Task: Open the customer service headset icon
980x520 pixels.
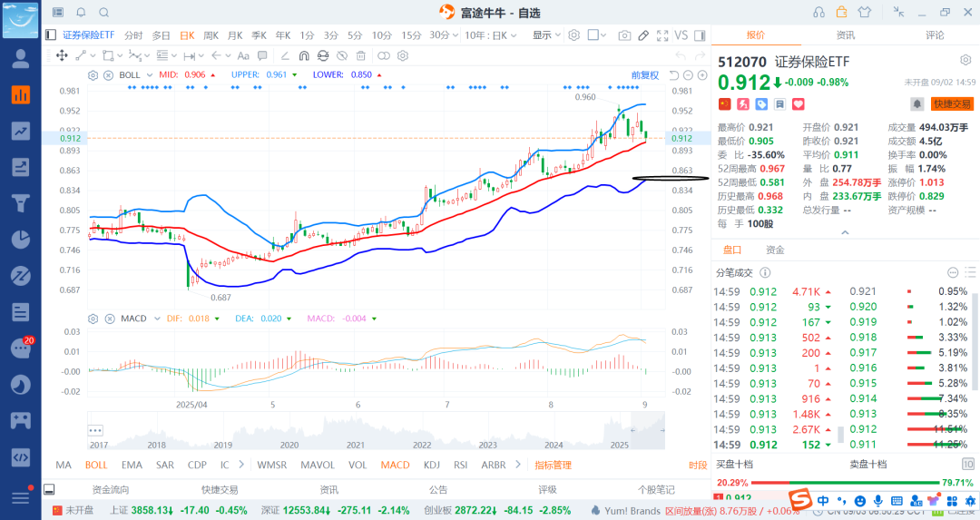Action: click(x=818, y=12)
